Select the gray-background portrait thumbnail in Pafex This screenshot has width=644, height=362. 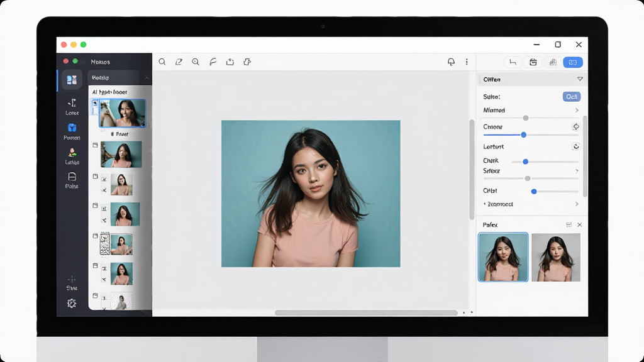pyautogui.click(x=556, y=257)
